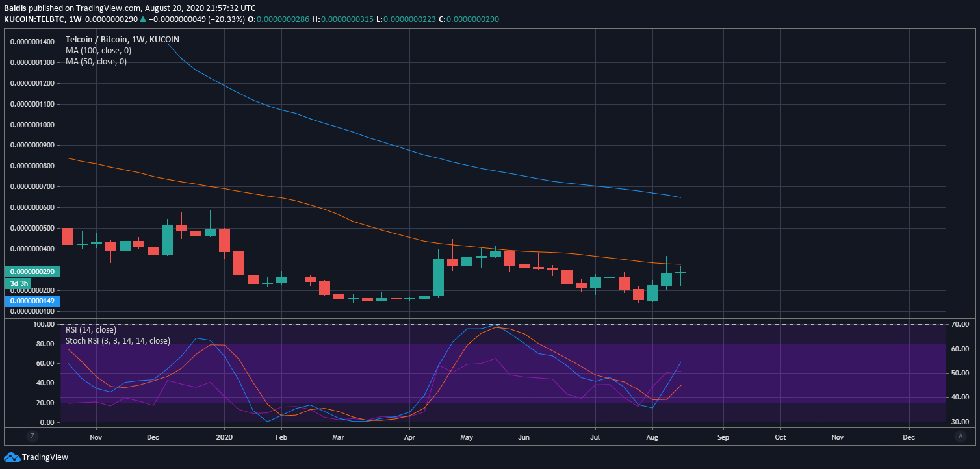Click the +0.0000000049 (+20.33%) change value
Image resolution: width=980 pixels, height=469 pixels.
198,19
